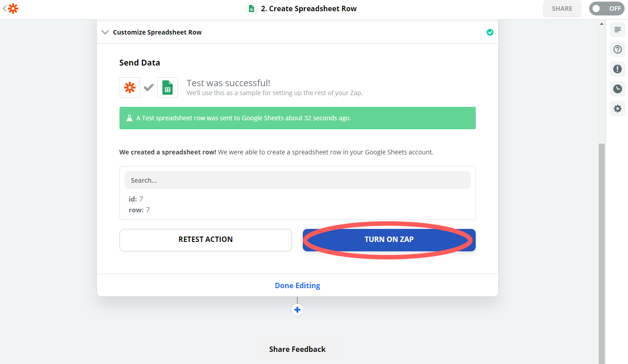Collapse the Customize Spreadsheet Row section
This screenshot has width=628, height=364.
coord(105,32)
